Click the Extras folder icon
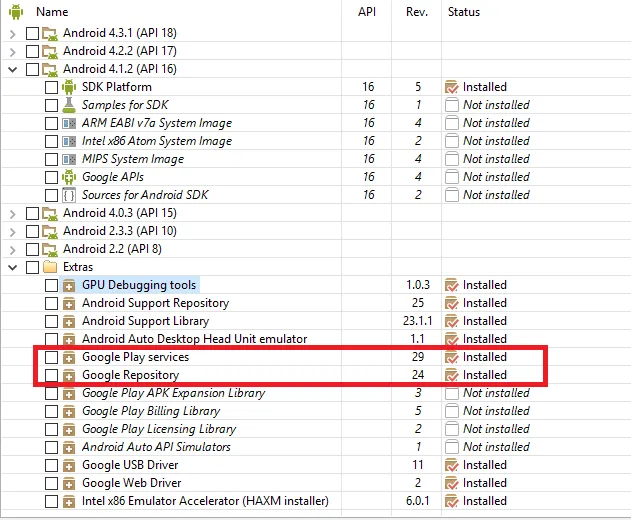Image resolution: width=631 pixels, height=520 pixels. (x=50, y=267)
